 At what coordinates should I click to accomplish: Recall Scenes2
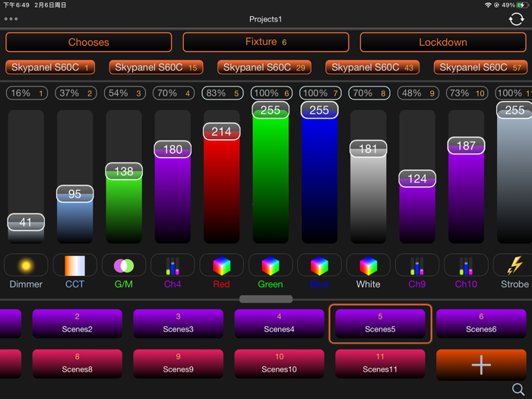(x=77, y=323)
